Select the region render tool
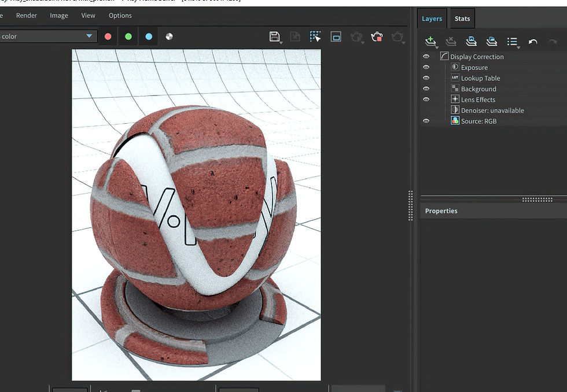The width and height of the screenshot is (567, 392). (x=315, y=36)
